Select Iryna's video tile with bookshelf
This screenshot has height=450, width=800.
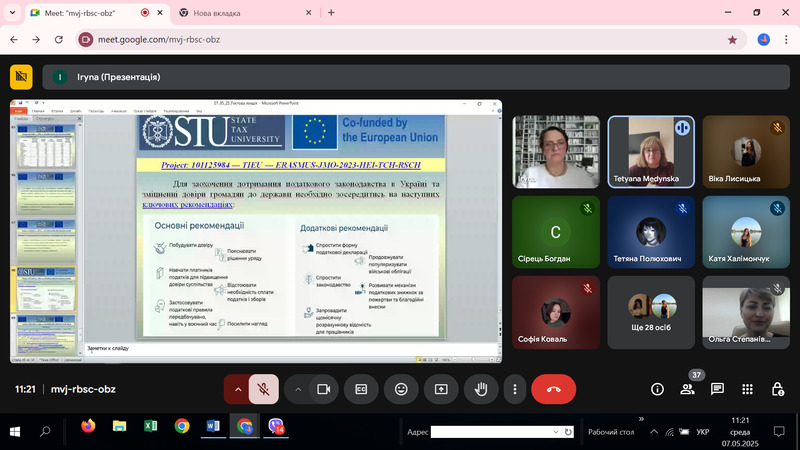click(x=556, y=152)
